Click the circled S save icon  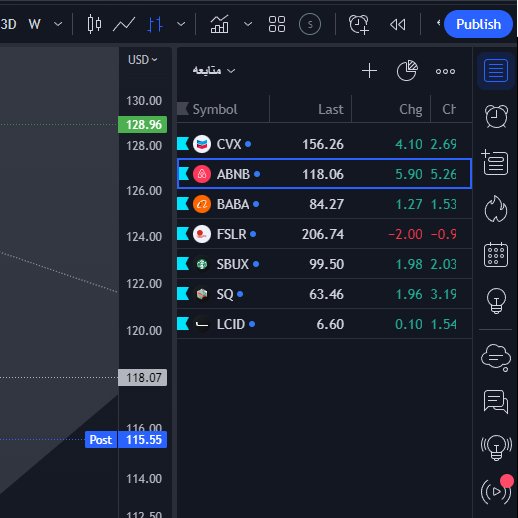310,24
